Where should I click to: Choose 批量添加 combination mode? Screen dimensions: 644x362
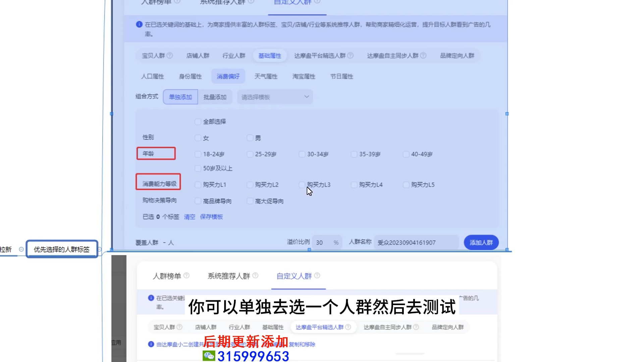(x=215, y=97)
